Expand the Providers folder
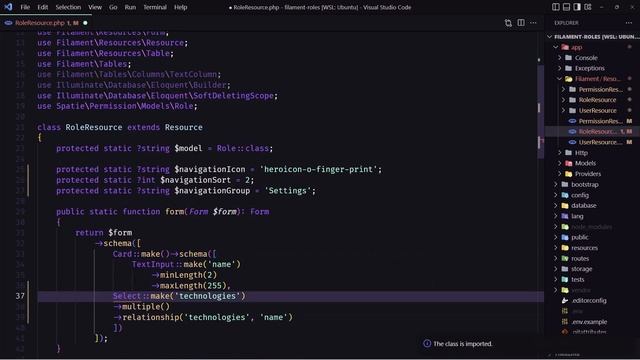 pyautogui.click(x=560, y=174)
